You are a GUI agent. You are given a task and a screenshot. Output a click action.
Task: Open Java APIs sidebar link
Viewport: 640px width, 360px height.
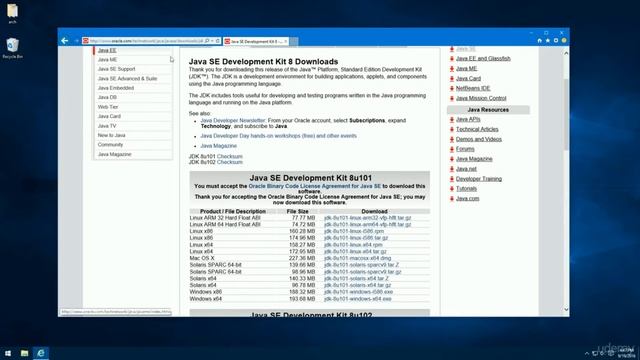[468, 119]
